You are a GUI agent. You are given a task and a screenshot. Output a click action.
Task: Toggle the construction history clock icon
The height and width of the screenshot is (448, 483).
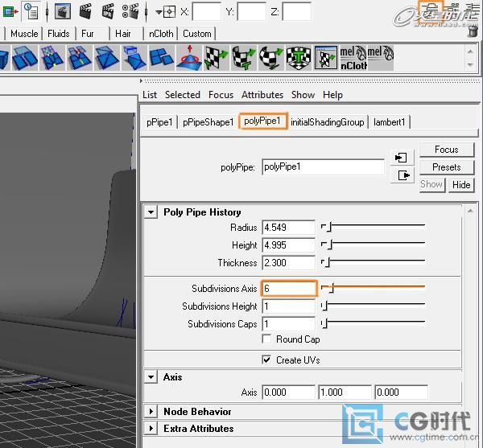pyautogui.click(x=31, y=12)
